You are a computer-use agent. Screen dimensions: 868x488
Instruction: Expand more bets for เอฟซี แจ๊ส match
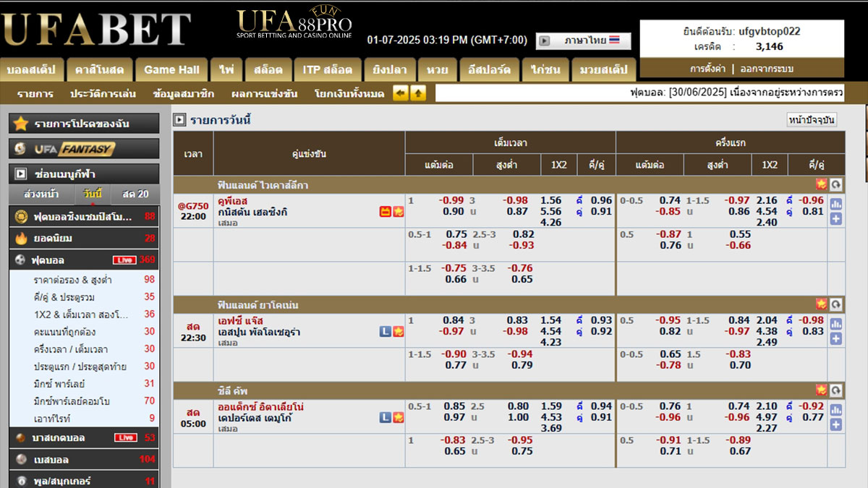(836, 338)
